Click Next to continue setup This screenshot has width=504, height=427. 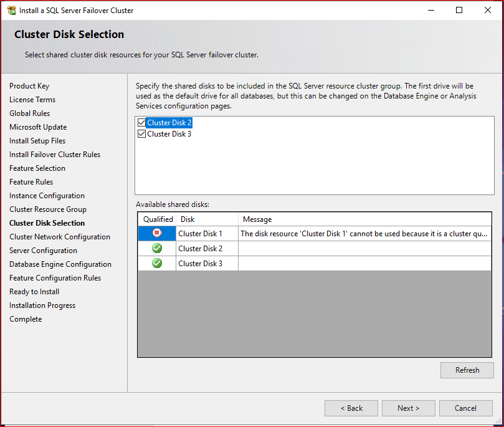tap(408, 408)
